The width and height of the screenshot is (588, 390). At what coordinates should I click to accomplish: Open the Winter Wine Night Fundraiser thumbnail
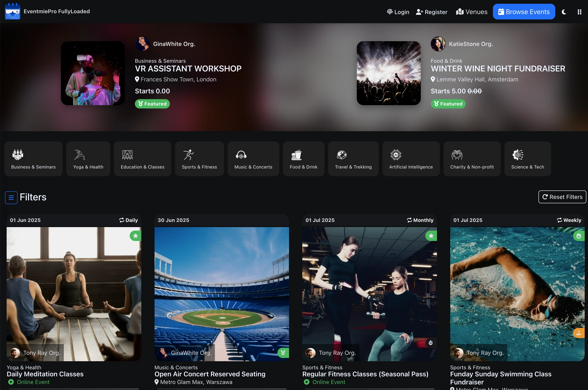click(x=389, y=73)
